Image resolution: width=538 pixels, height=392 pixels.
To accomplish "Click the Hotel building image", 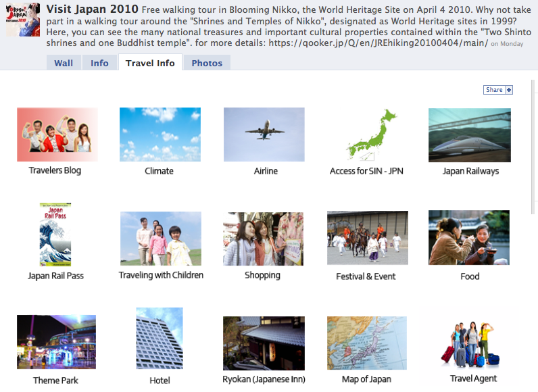I will coord(160,338).
